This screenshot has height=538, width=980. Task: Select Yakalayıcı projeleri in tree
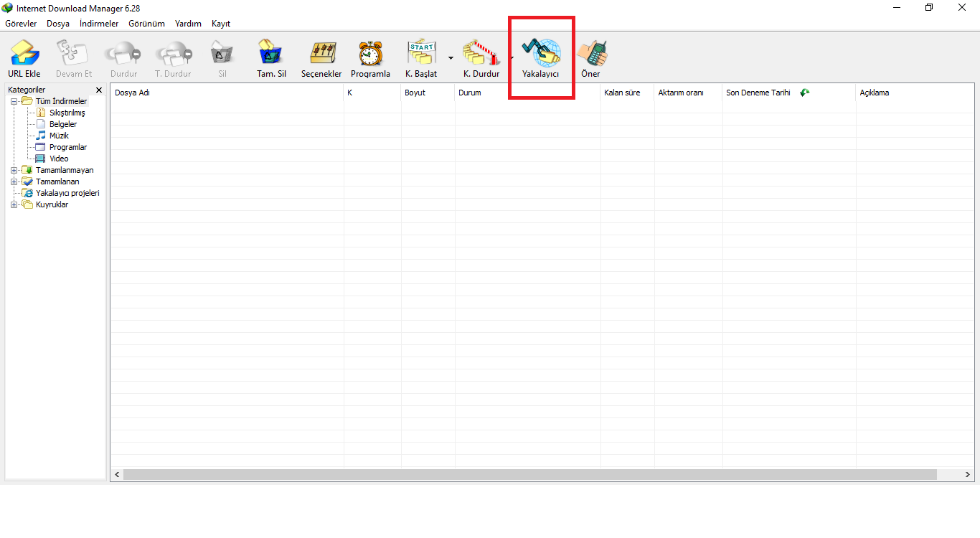(67, 193)
